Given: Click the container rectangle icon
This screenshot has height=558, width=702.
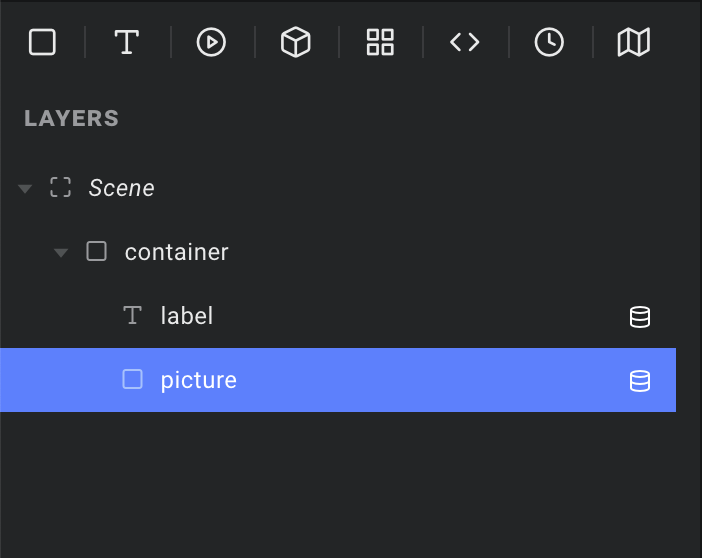Looking at the screenshot, I should [96, 251].
